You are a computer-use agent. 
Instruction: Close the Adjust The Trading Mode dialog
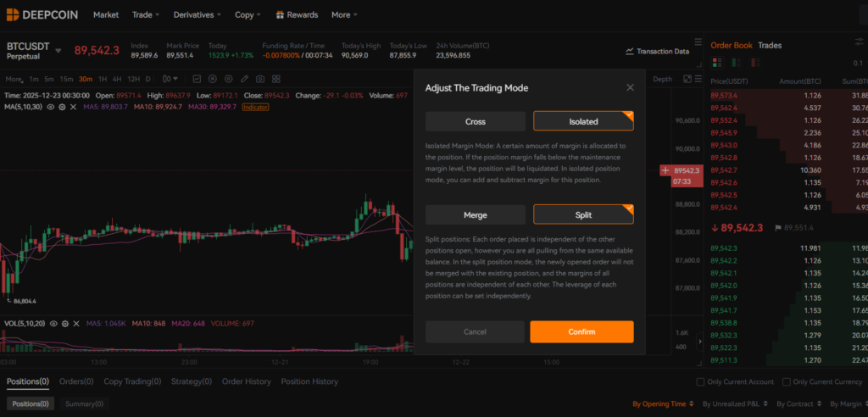pos(630,87)
